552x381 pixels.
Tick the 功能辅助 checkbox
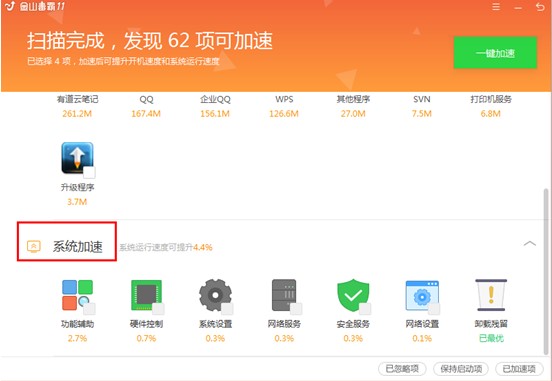[x=89, y=309]
